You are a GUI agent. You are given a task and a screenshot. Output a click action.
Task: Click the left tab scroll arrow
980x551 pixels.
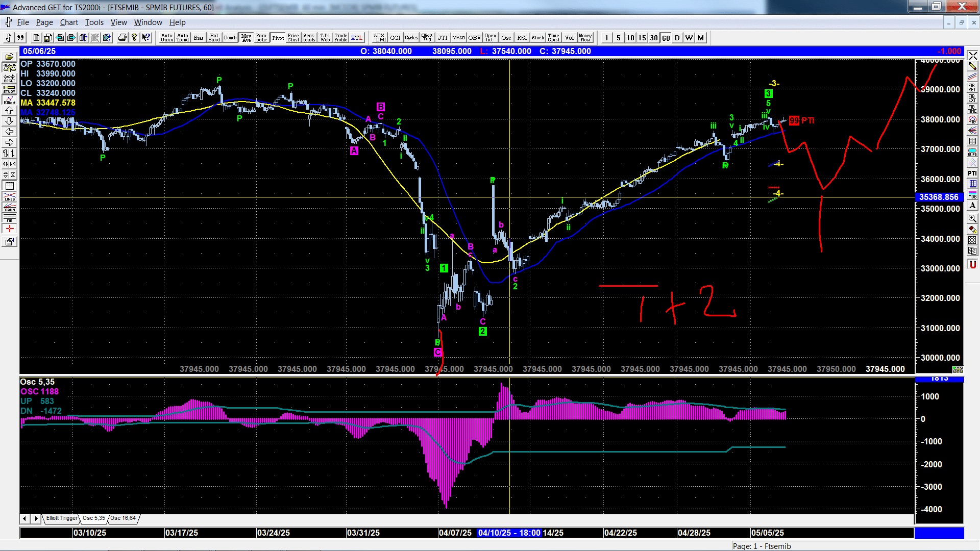click(x=24, y=518)
